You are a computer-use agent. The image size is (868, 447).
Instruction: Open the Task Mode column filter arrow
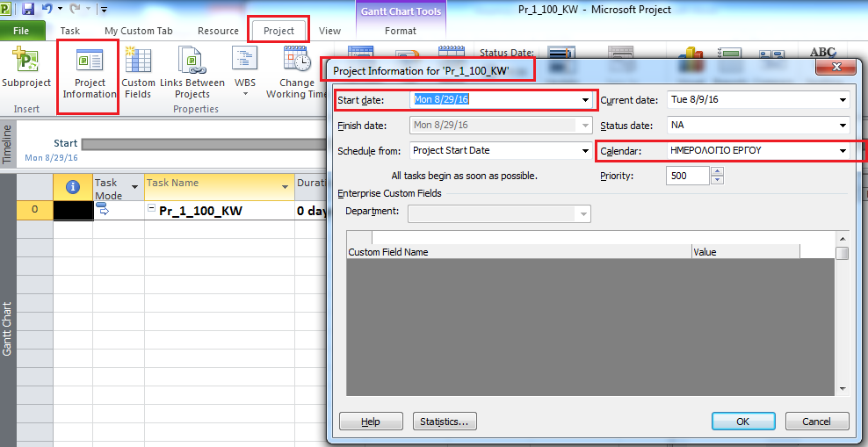pyautogui.click(x=134, y=188)
